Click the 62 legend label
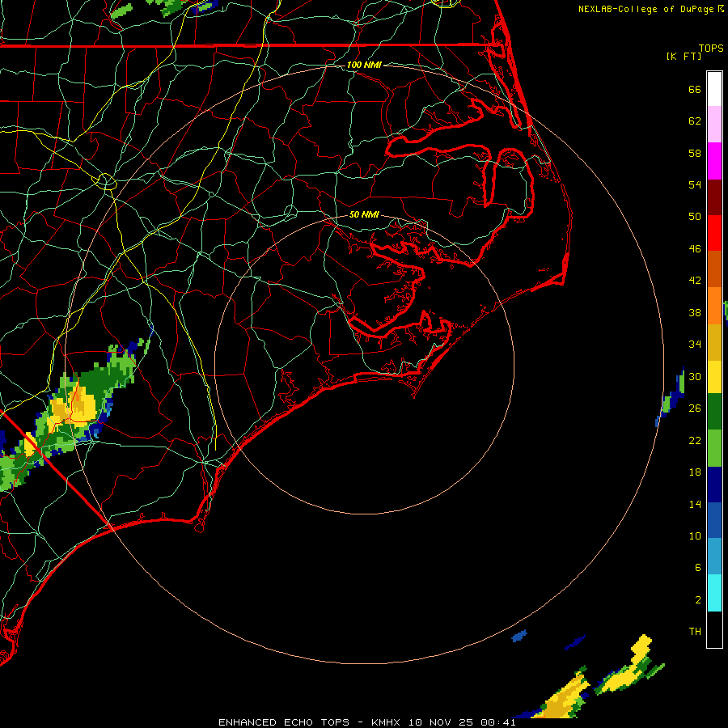Screen dimensions: 728x728 tap(695, 121)
